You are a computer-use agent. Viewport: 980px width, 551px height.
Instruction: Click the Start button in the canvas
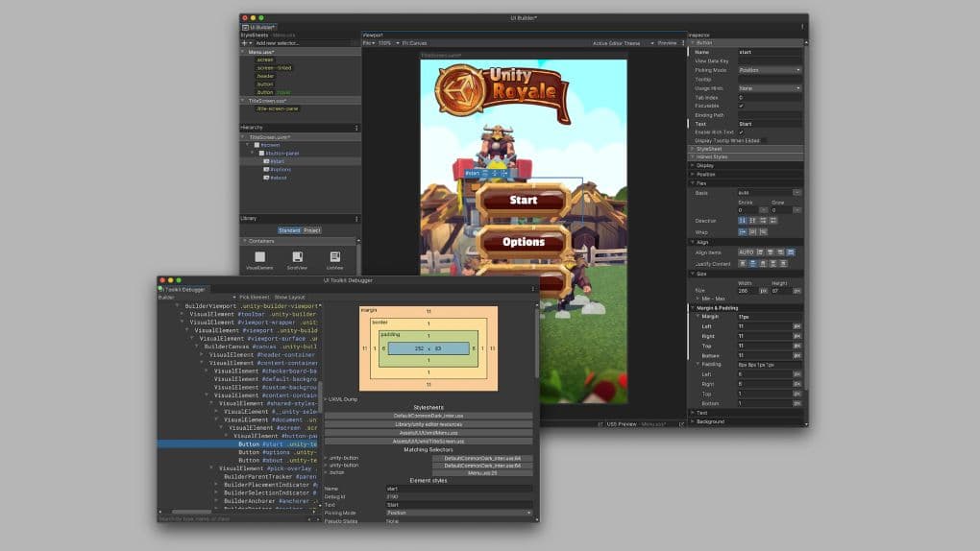click(523, 201)
